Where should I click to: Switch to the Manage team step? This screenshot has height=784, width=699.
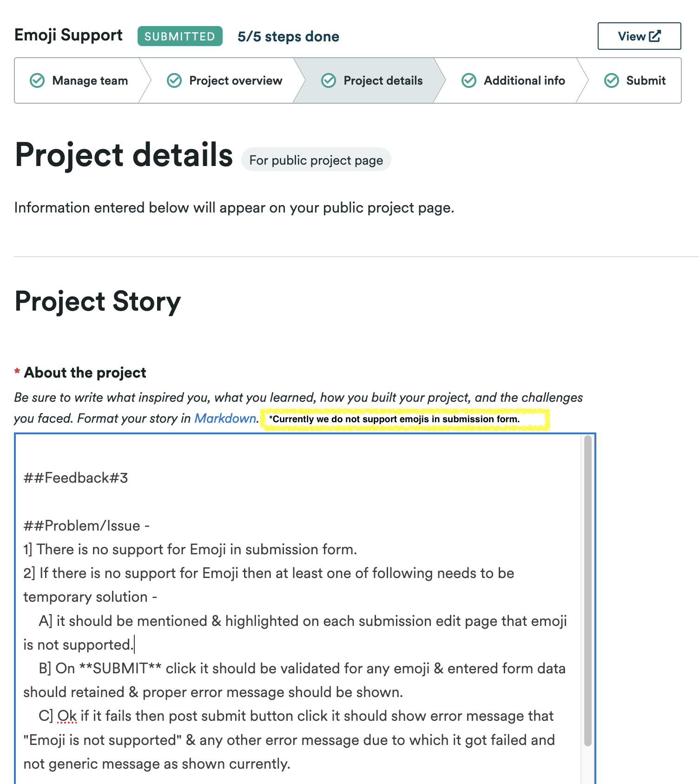(x=90, y=80)
